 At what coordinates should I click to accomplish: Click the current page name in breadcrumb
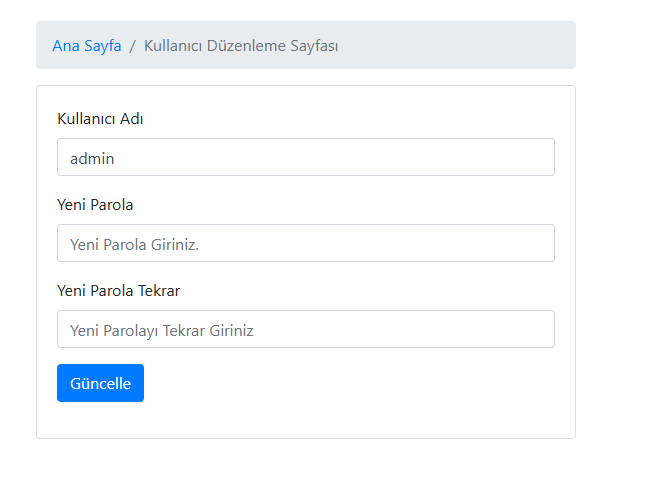pyautogui.click(x=241, y=46)
